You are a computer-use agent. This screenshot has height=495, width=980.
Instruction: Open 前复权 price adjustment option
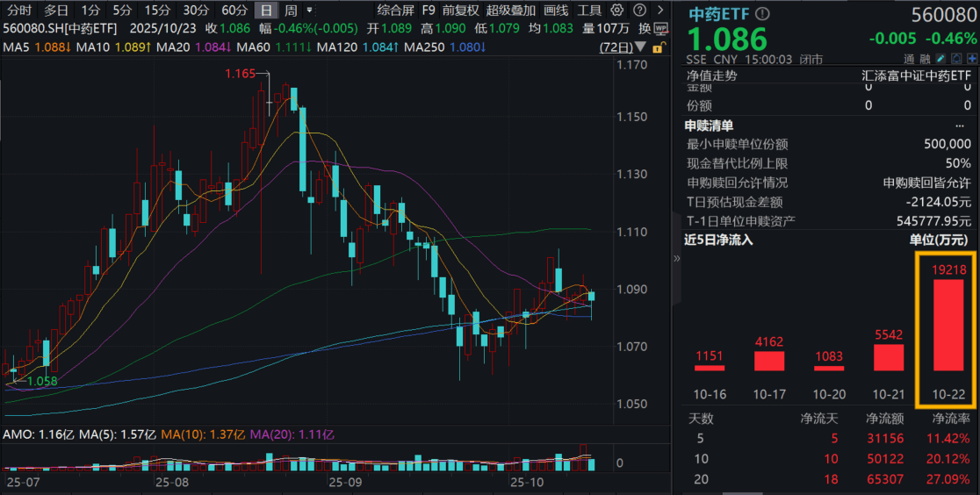461,10
